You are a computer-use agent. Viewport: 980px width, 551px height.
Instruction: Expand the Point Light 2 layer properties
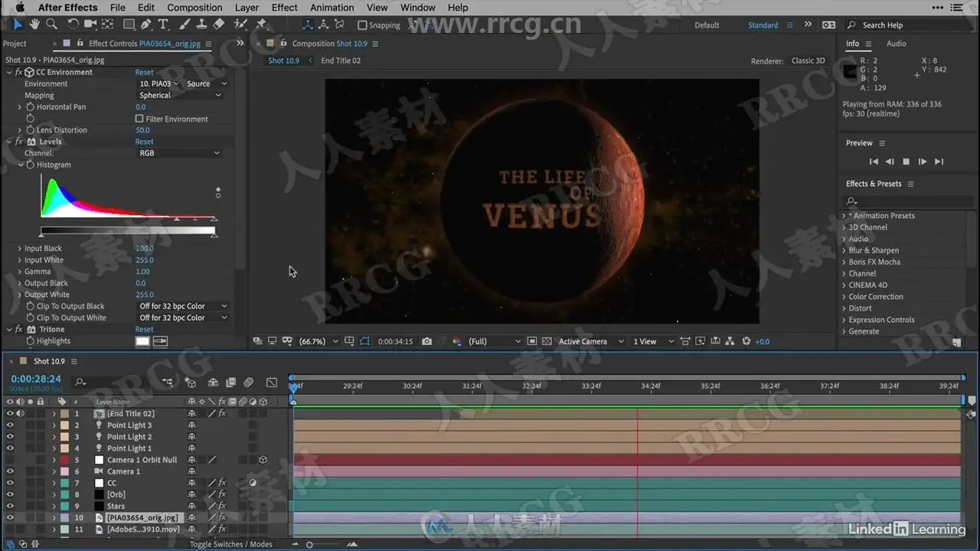pos(54,437)
